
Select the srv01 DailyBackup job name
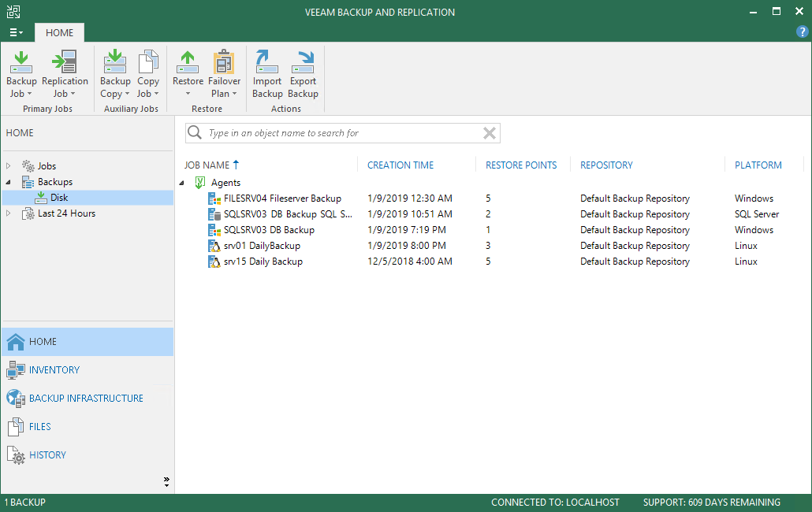(x=262, y=246)
